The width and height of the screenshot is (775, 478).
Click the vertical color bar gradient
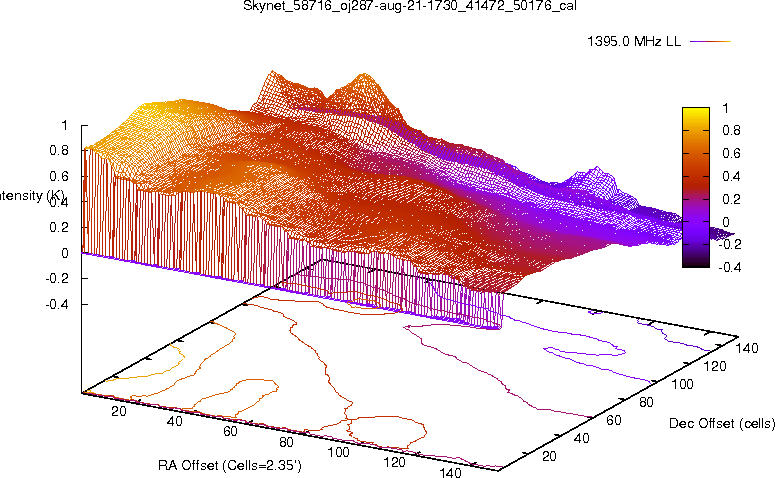coord(696,187)
